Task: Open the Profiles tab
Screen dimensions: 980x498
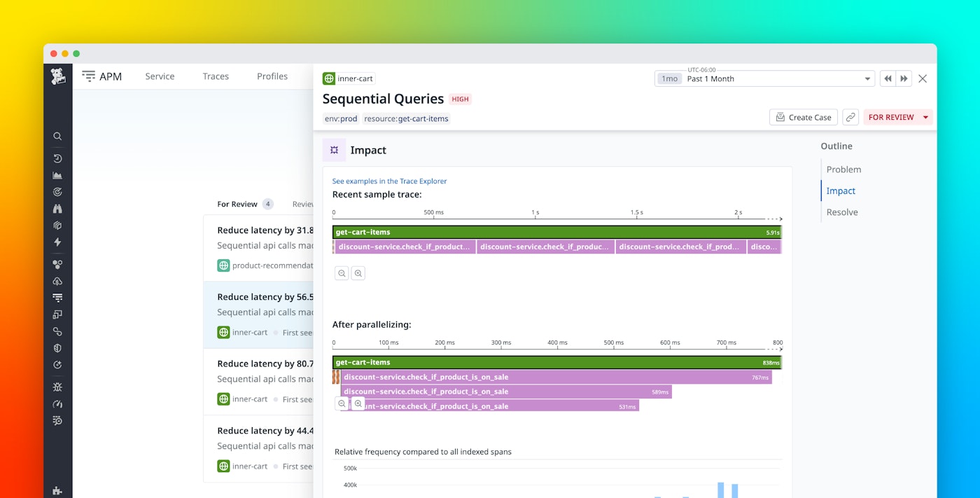Action: click(x=272, y=76)
